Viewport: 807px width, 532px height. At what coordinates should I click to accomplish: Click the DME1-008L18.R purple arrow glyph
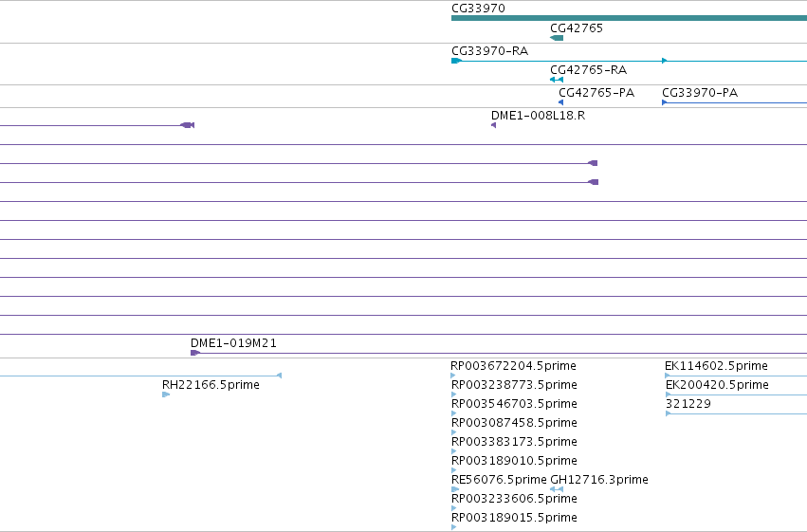pyautogui.click(x=493, y=125)
